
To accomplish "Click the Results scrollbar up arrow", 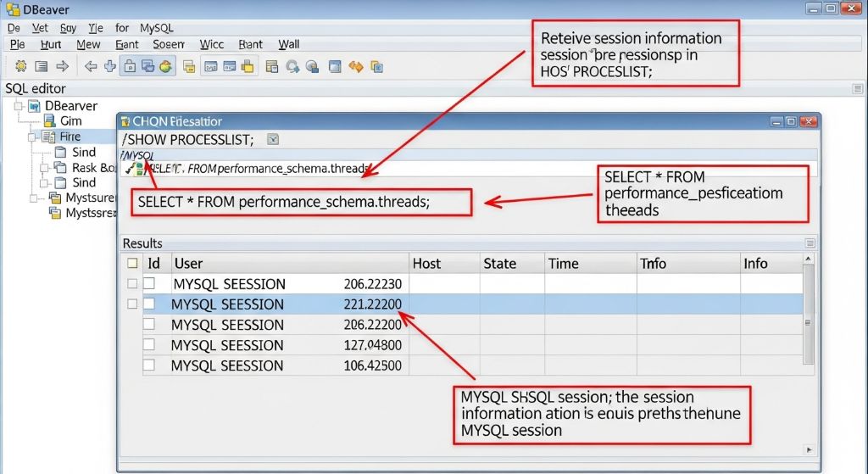I will pos(808,259).
